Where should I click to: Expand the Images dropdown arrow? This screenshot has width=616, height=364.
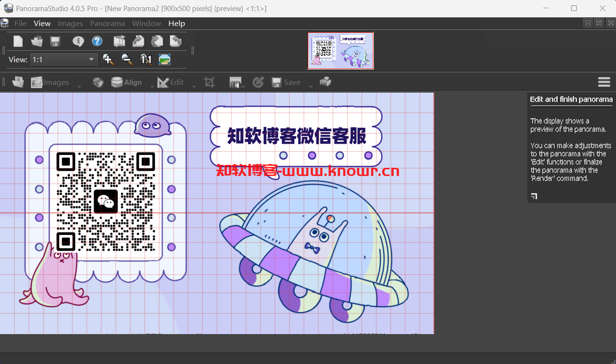79,86
